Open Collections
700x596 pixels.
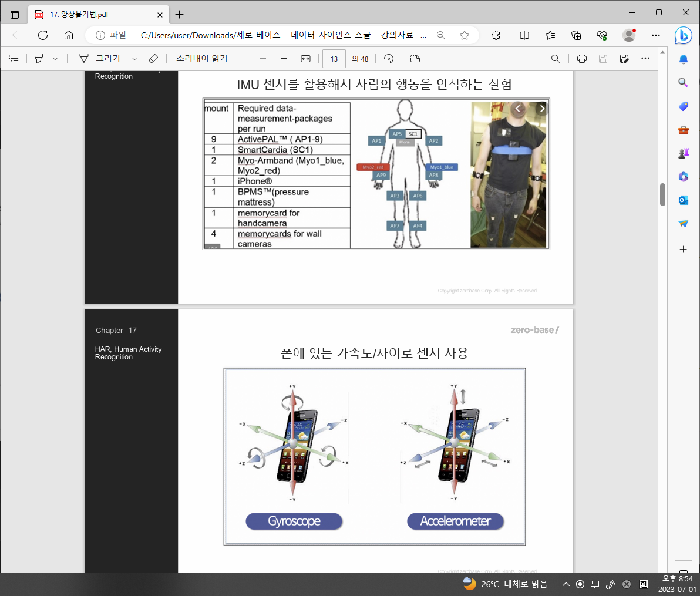[576, 35]
